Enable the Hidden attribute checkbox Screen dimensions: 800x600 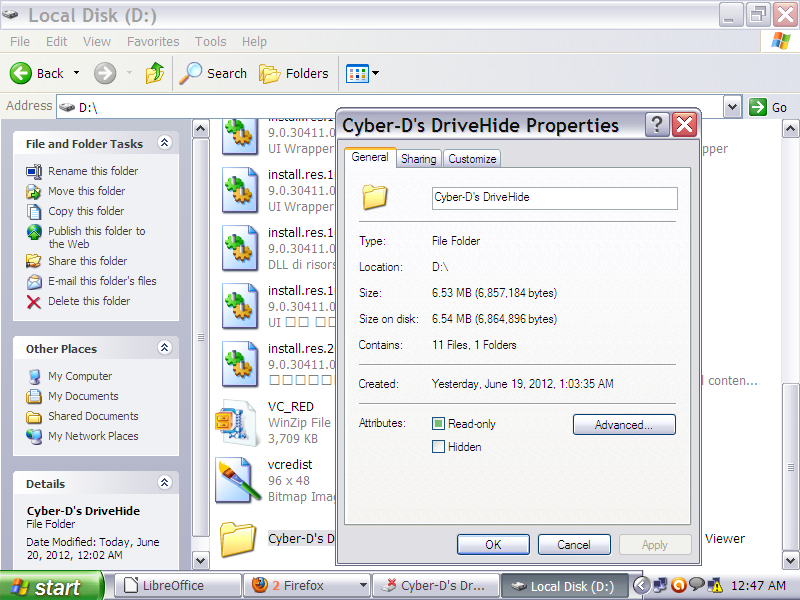438,447
